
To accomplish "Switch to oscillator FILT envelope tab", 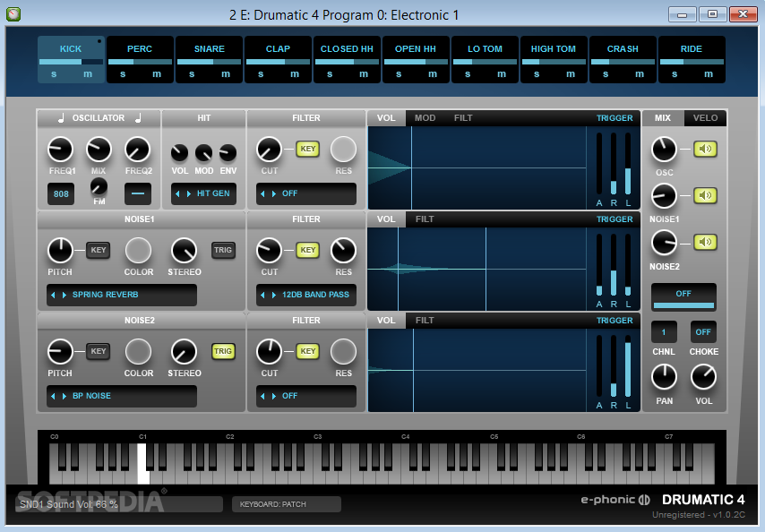I will pos(463,118).
